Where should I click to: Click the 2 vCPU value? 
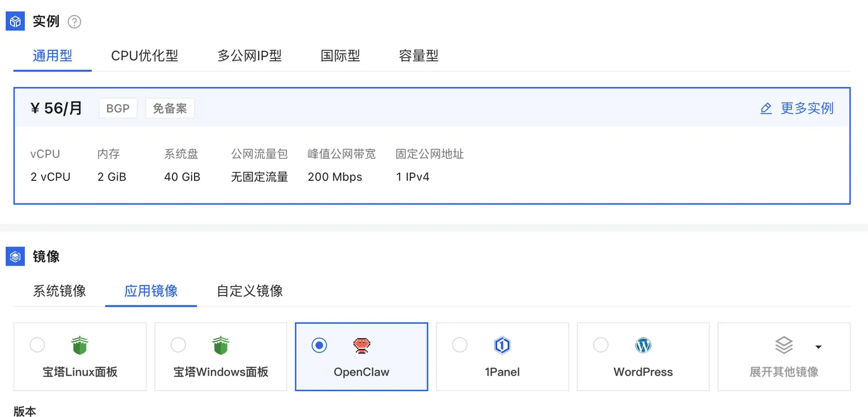coord(51,177)
